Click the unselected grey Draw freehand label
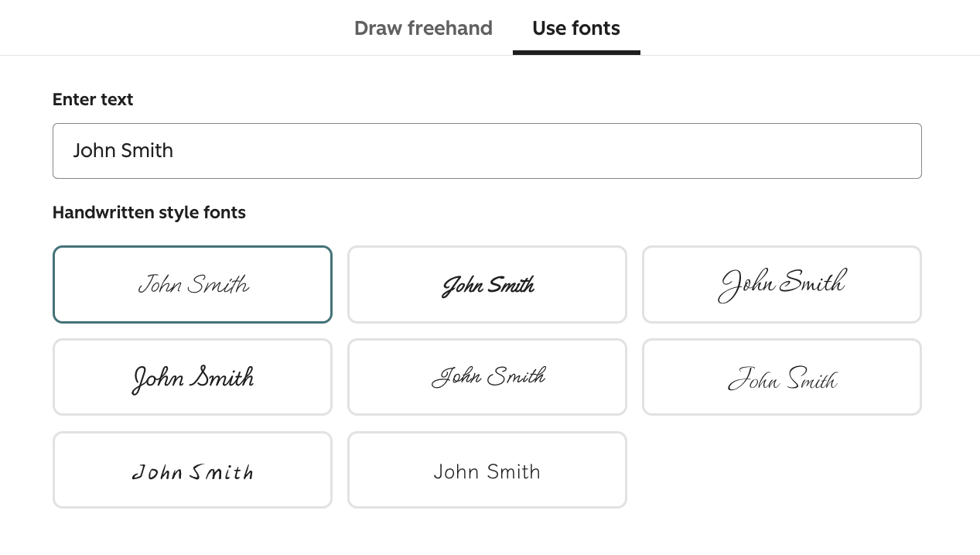The height and width of the screenshot is (555, 980). point(423,29)
